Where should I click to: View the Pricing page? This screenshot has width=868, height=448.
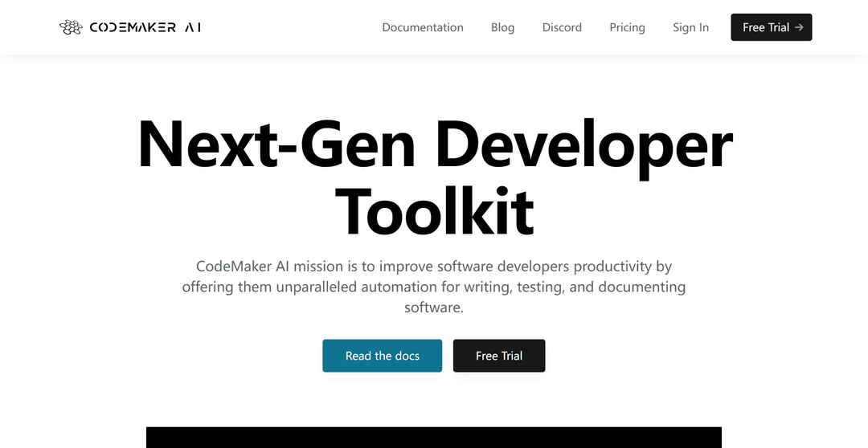click(x=627, y=27)
